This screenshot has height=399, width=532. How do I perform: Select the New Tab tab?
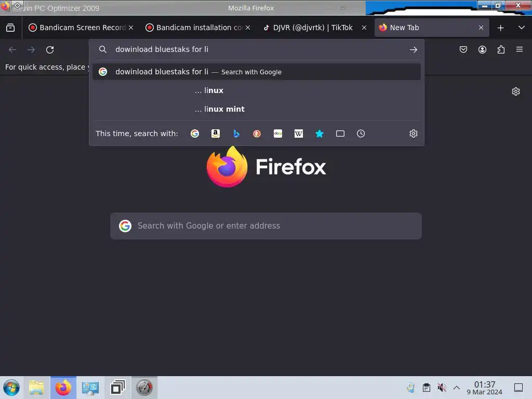pyautogui.click(x=432, y=28)
